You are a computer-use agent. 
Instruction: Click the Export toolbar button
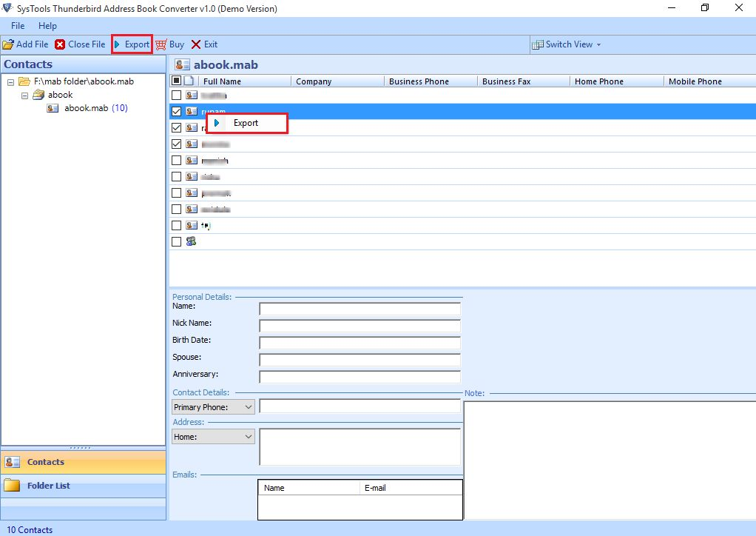(x=132, y=44)
